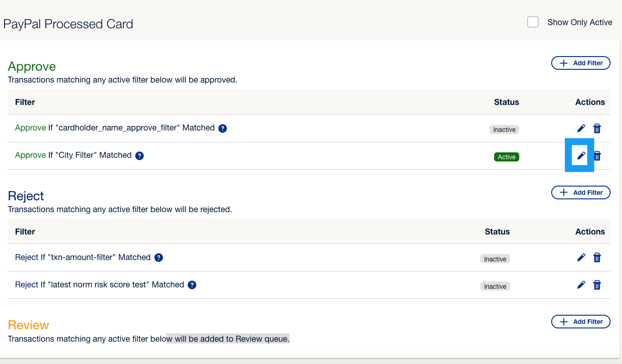Open help for cardholder_name_approve_filter
622x364 pixels.
tap(222, 128)
